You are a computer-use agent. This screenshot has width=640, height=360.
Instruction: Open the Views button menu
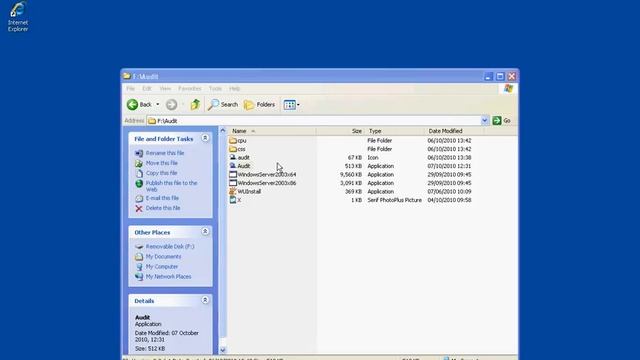pyautogui.click(x=291, y=104)
